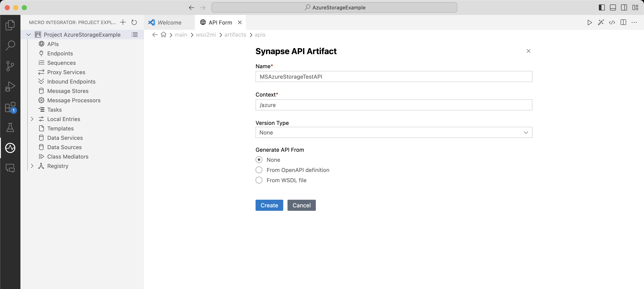
Task: Collapse Project AzureStorageExample tree
Action: pos(29,35)
